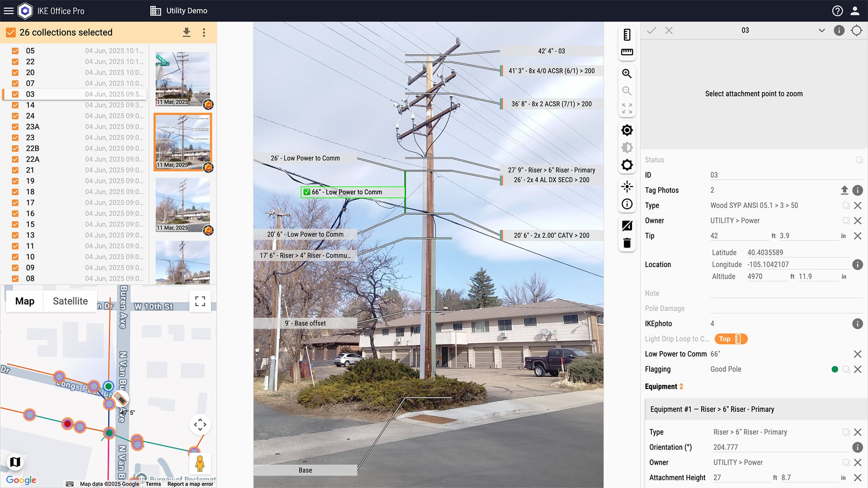Switch map to Satellite view
This screenshot has width=868, height=488.
(70, 301)
